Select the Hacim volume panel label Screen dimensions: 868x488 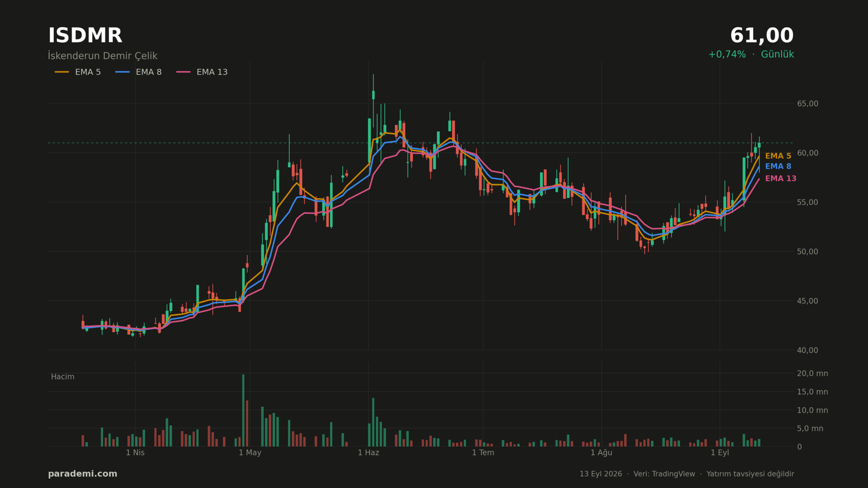[62, 377]
